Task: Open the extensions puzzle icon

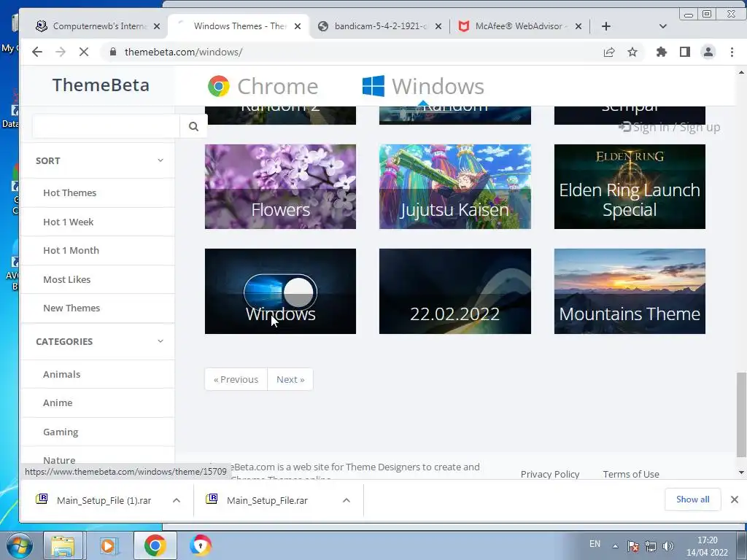Action: point(661,52)
